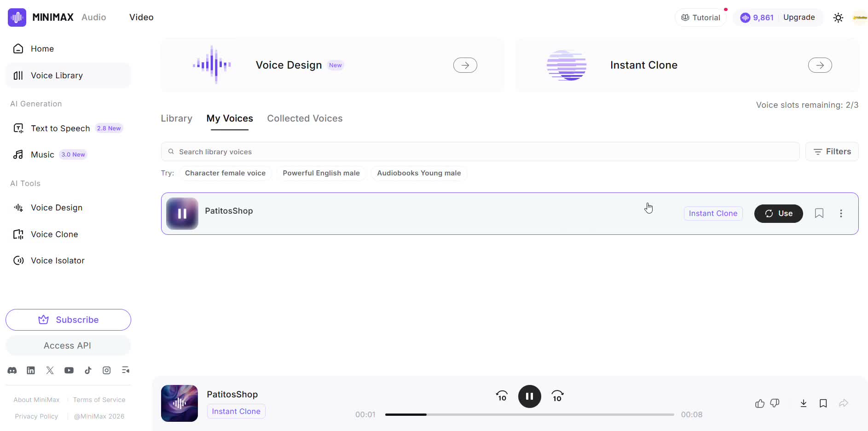Open the user profile avatar
Image resolution: width=868 pixels, height=431 pixels.
(x=860, y=17)
